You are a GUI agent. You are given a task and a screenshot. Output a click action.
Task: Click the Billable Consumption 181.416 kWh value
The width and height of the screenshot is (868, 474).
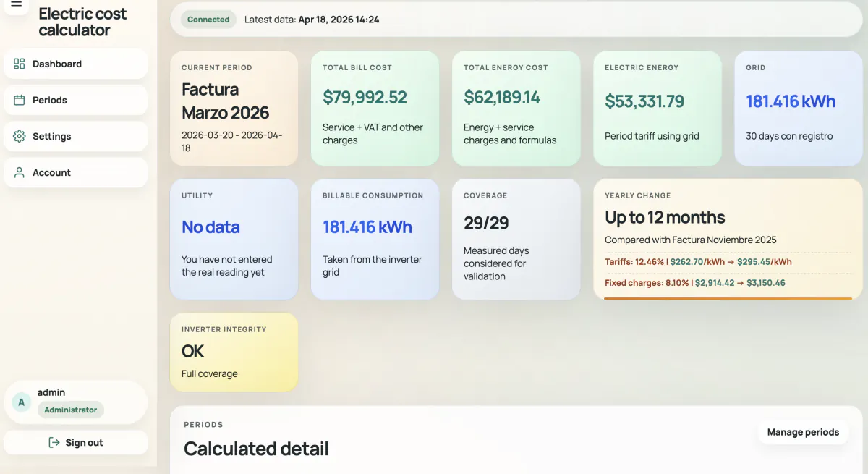[x=367, y=227]
